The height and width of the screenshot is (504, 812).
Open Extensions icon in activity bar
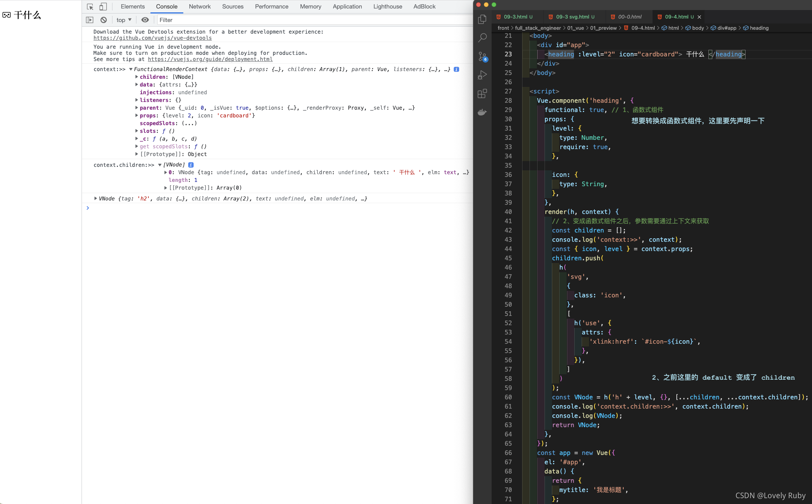pos(482,93)
